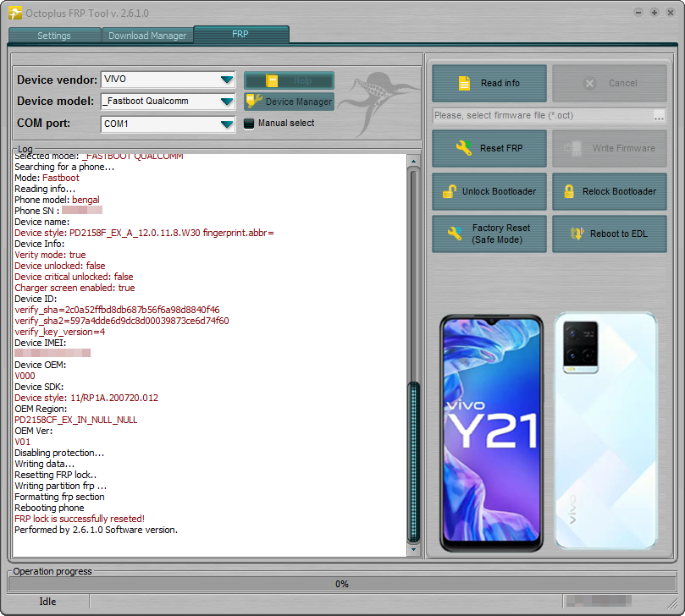
Task: Click the wrench icon on Factory Reset
Action: [455, 234]
